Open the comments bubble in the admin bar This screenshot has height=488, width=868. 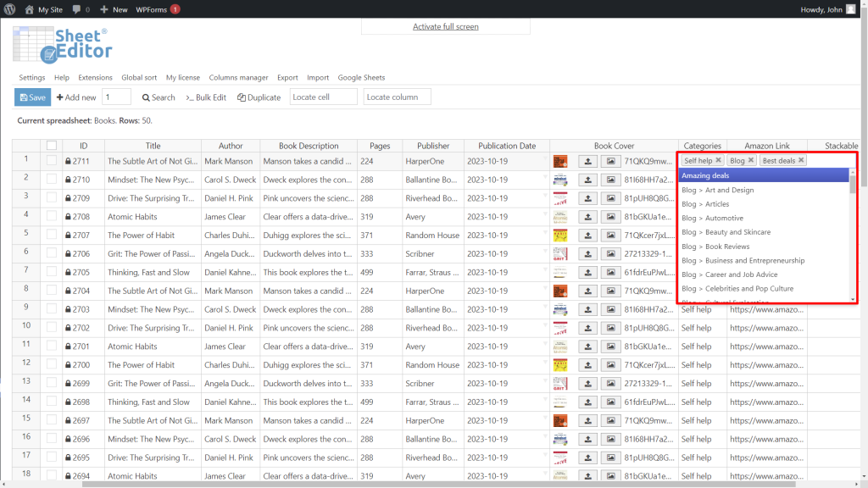81,9
